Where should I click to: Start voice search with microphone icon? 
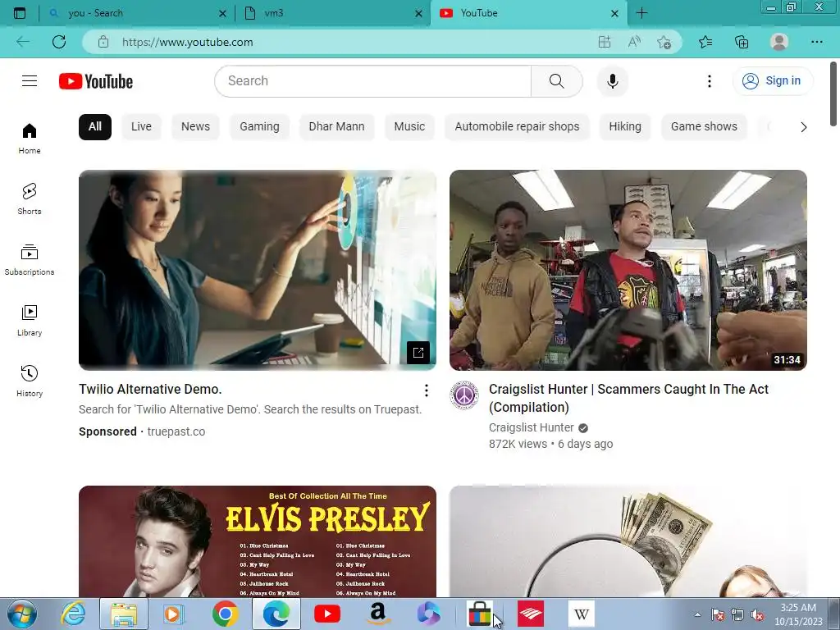click(x=612, y=81)
